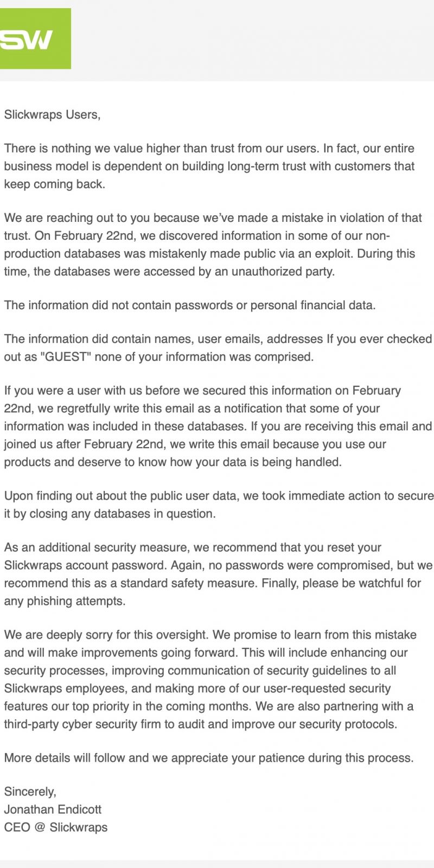Viewport: 434px width, 868px height.
Task: Click the paragraph starting "As an additional security"
Action: 217,574
